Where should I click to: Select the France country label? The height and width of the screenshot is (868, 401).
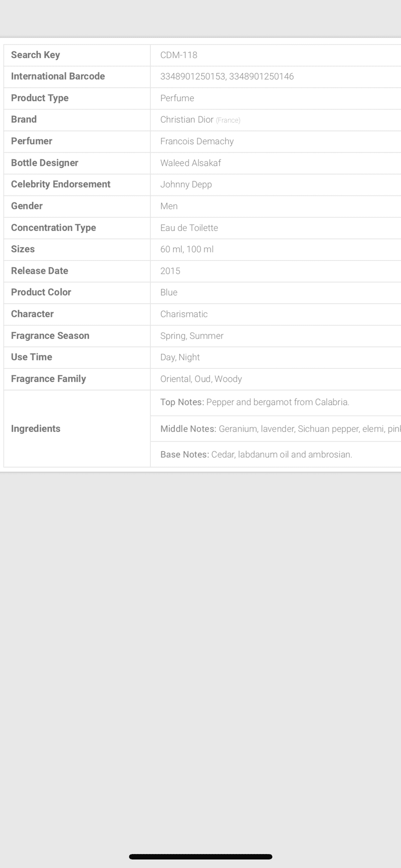pos(228,120)
